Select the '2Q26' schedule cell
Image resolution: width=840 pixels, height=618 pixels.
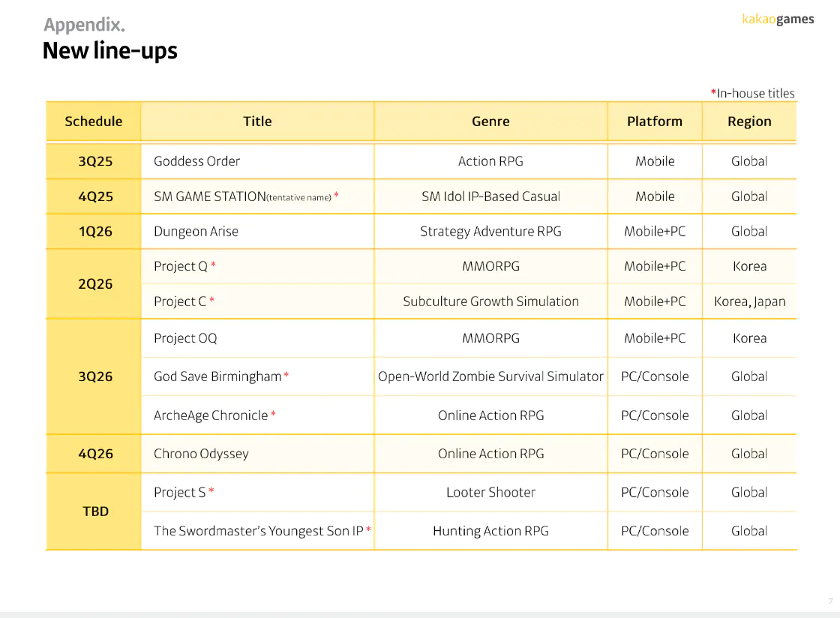click(x=94, y=283)
